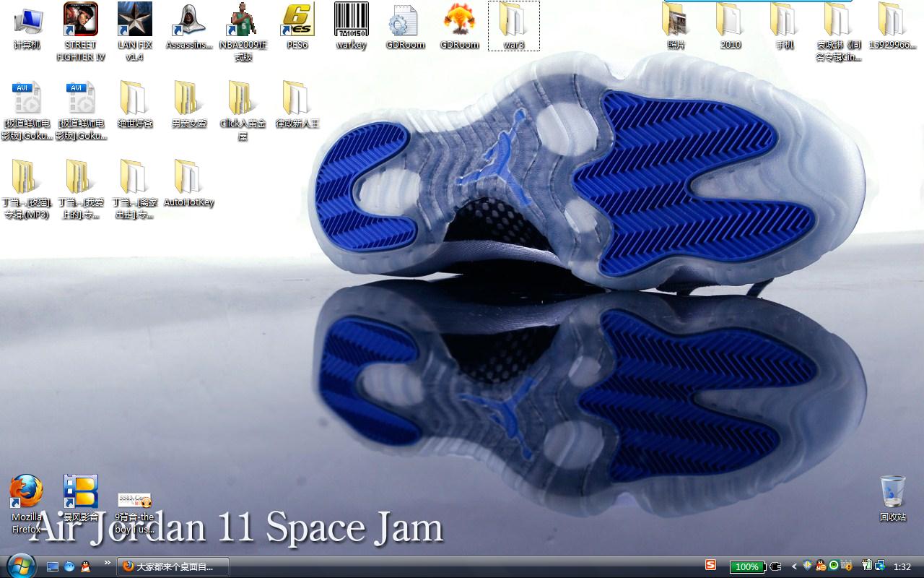Select the 丁当 [离家出走] album folder
Viewport: 924px width, 578px height.
click(x=135, y=189)
